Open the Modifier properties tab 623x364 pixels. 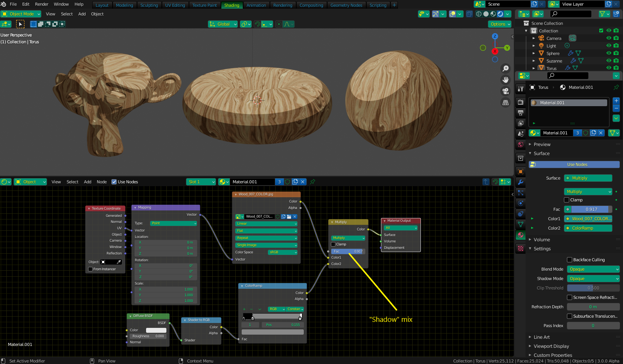point(521,182)
